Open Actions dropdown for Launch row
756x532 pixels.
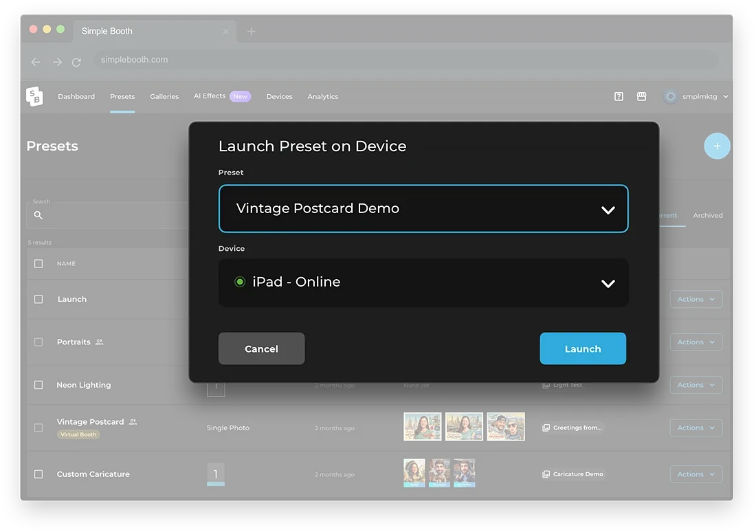[x=696, y=299]
